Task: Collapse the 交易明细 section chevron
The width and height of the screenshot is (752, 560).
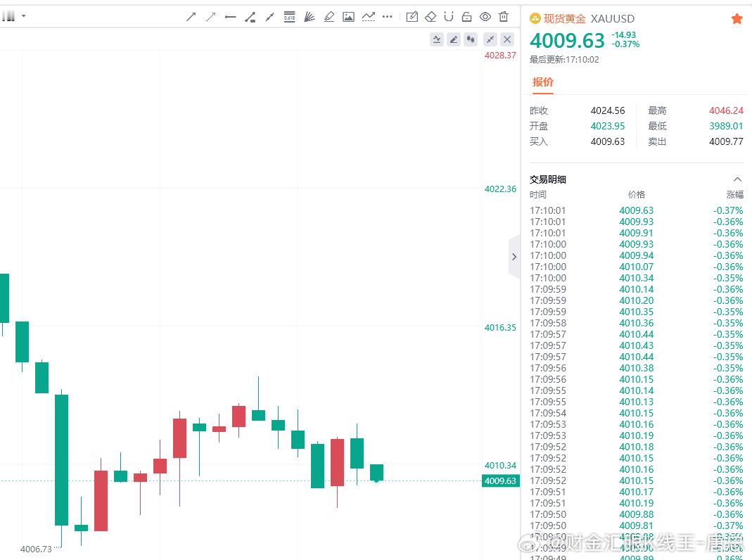Action: pos(738,179)
